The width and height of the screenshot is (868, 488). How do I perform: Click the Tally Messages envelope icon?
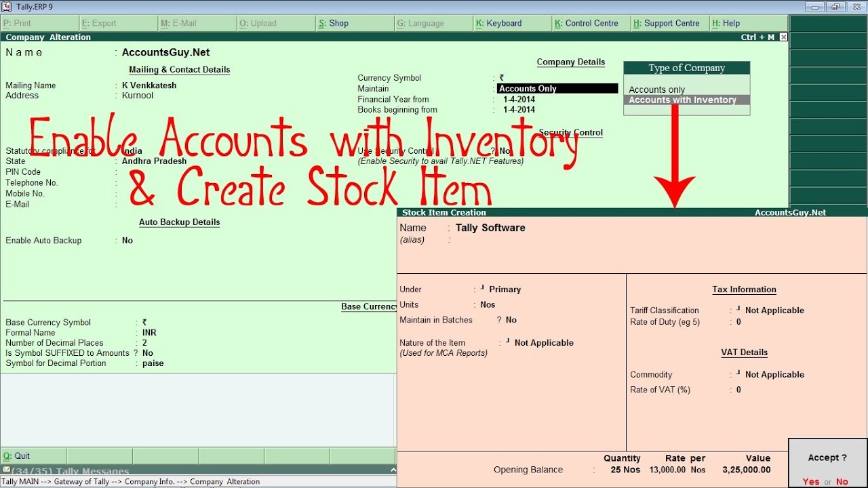point(6,470)
